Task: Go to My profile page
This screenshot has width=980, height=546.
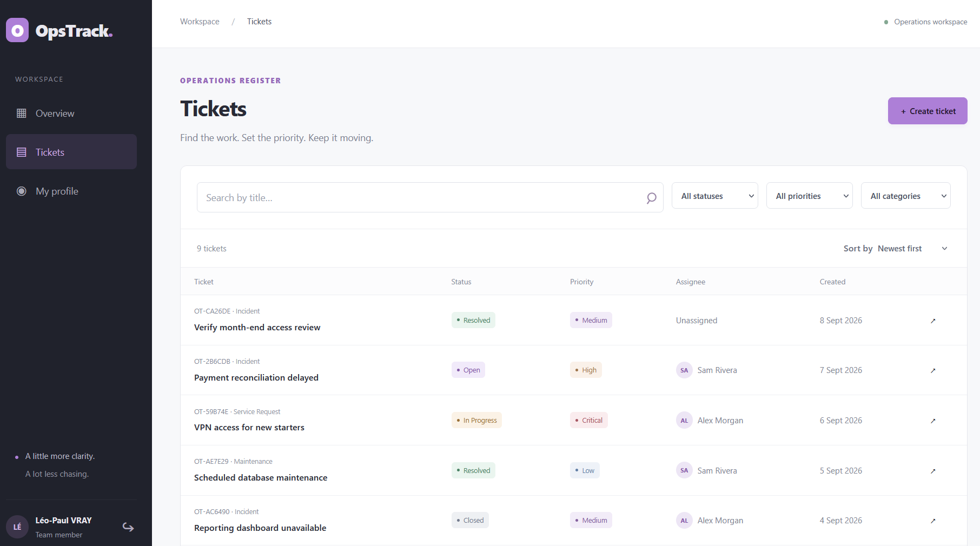Action: coord(71,191)
